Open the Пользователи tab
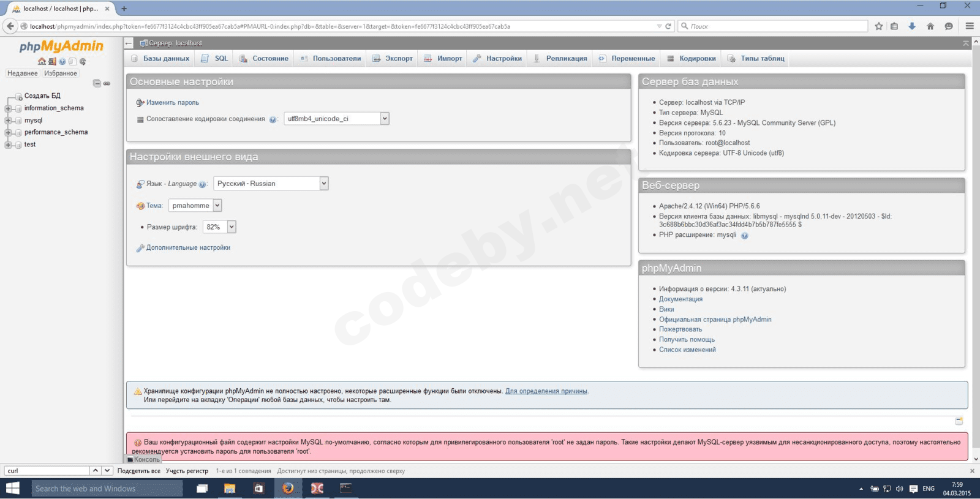Image resolution: width=980 pixels, height=499 pixels. click(x=330, y=59)
